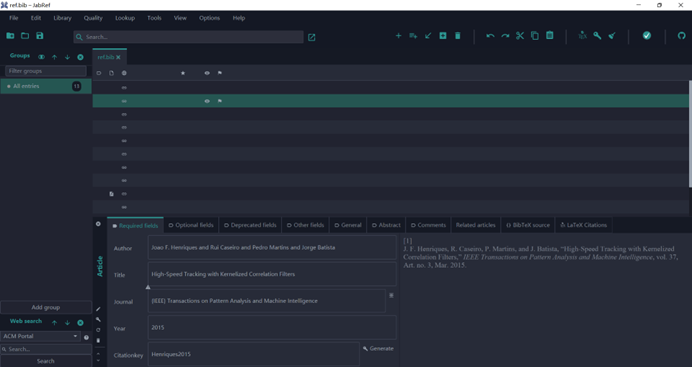This screenshot has height=367, width=692.
Task: Click the refresh icon in editor sidebar
Action: (98, 330)
